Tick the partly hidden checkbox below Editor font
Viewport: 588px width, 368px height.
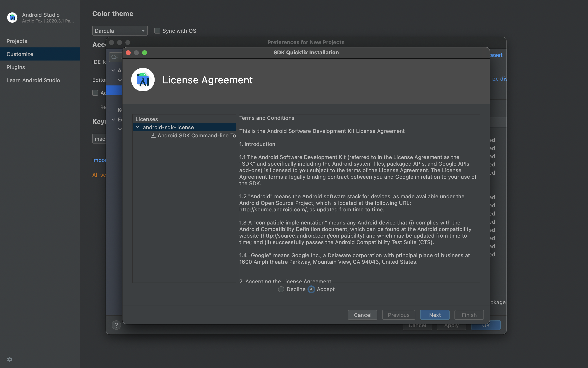[x=95, y=93]
